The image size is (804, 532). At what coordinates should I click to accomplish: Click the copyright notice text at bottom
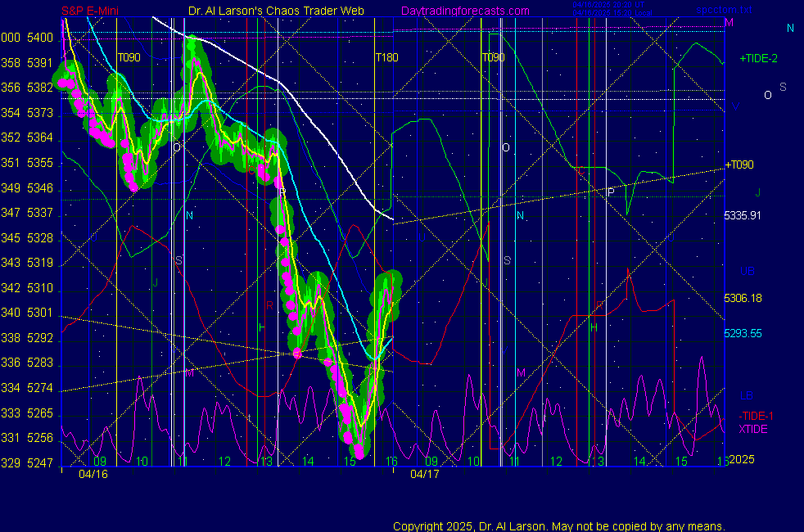point(558,525)
